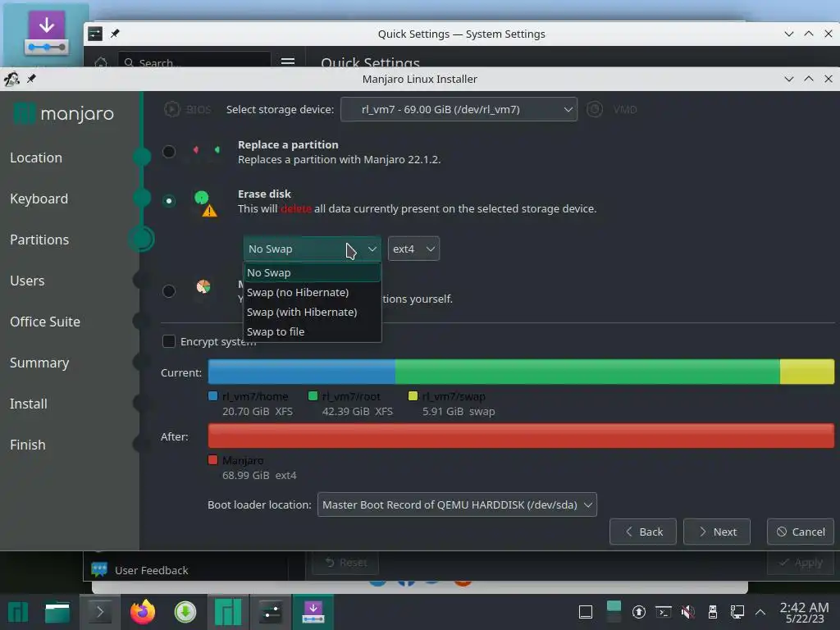Choose Swap (no Hibernate) option

(x=313, y=293)
